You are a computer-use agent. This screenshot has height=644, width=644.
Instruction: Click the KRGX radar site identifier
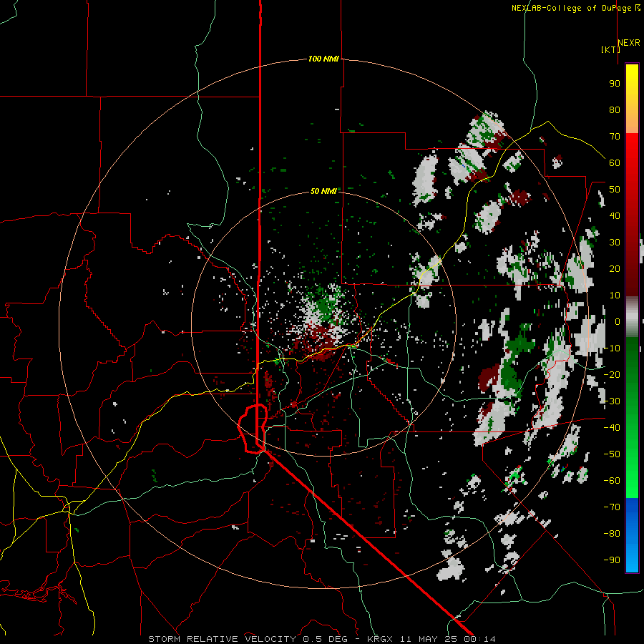tap(380, 639)
